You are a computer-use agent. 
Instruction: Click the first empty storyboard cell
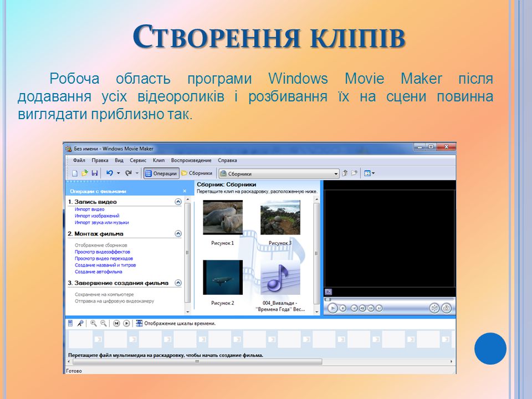pos(81,339)
